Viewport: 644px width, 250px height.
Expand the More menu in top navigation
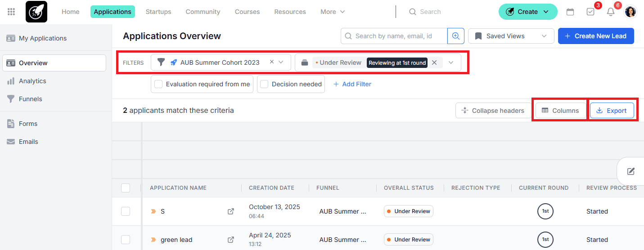333,12
